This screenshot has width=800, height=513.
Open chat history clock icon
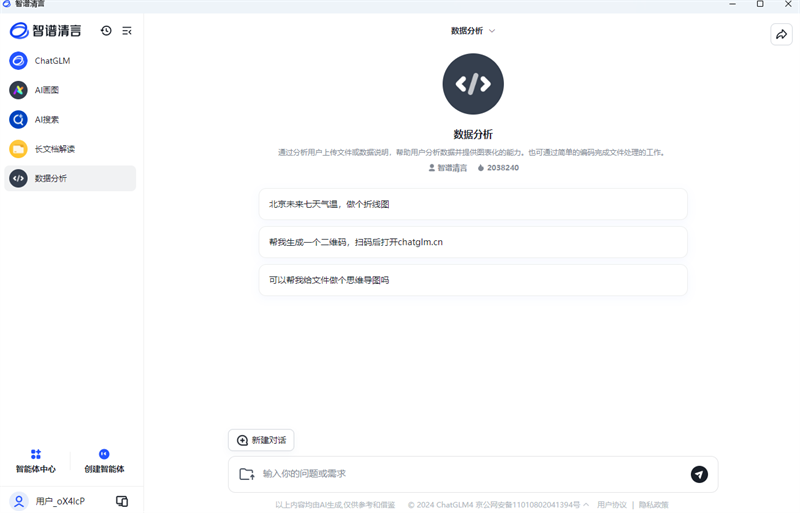coord(106,31)
